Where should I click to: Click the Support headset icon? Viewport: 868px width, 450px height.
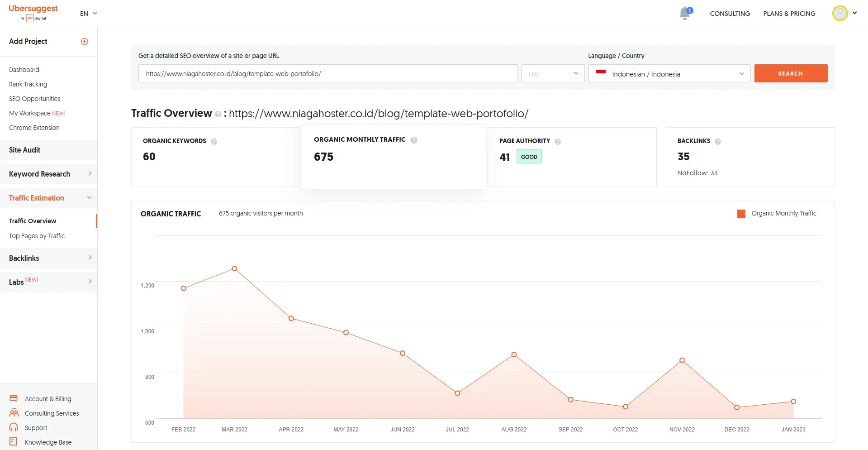pyautogui.click(x=14, y=427)
